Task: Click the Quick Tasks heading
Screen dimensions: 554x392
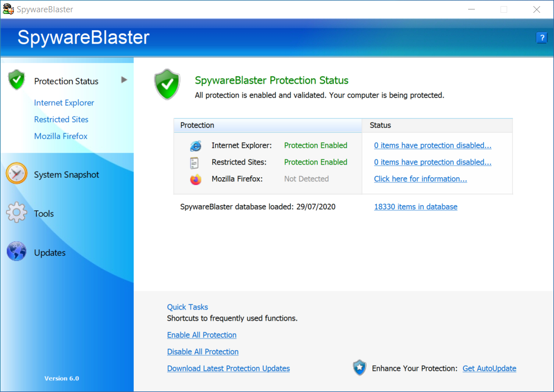Action: tap(187, 307)
